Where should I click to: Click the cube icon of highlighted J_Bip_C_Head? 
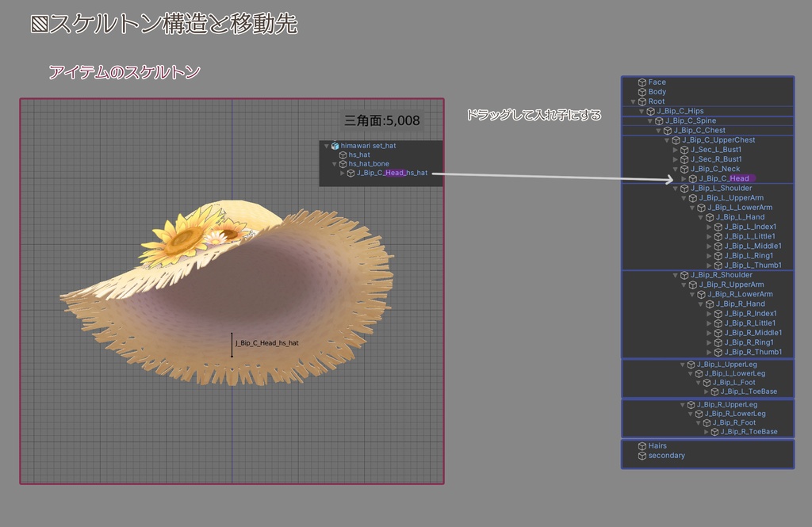693,178
